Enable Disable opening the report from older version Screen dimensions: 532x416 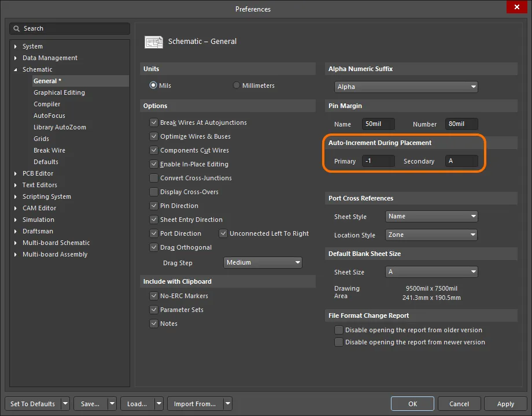(x=339, y=329)
